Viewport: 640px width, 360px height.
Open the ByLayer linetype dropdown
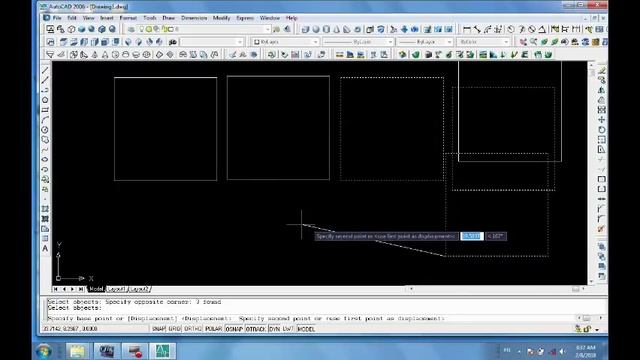(390, 42)
